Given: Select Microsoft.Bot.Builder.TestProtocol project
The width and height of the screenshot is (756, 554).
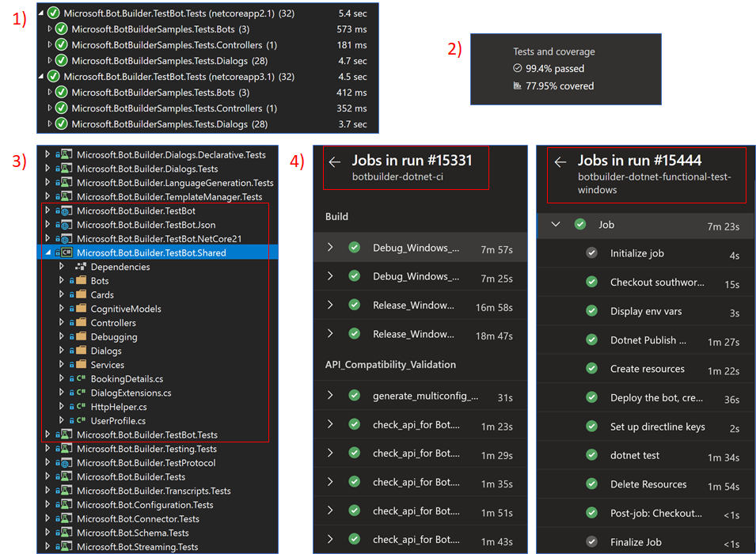Looking at the screenshot, I should click(x=146, y=462).
